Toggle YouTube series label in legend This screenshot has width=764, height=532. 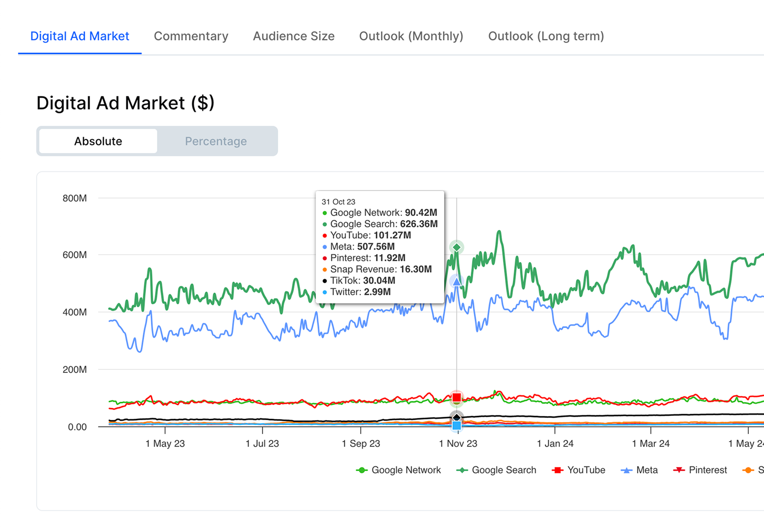(x=586, y=470)
